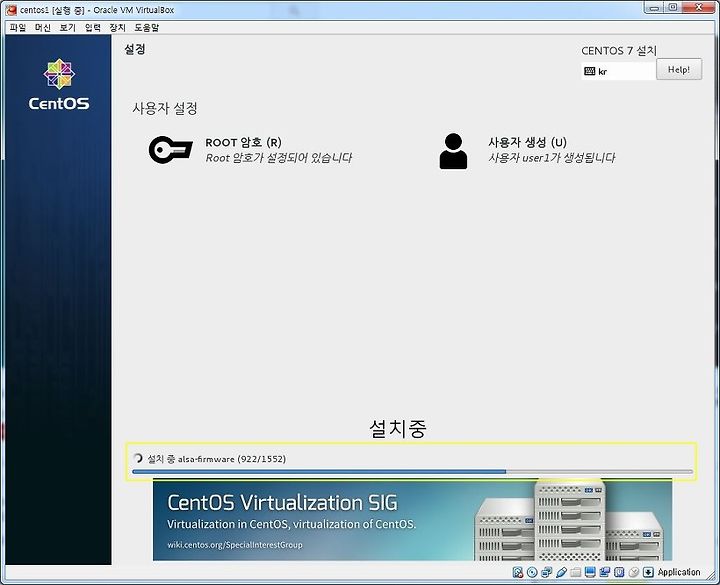Click the network adapter status icon
Viewport: 720px width, 585px height.
point(546,572)
